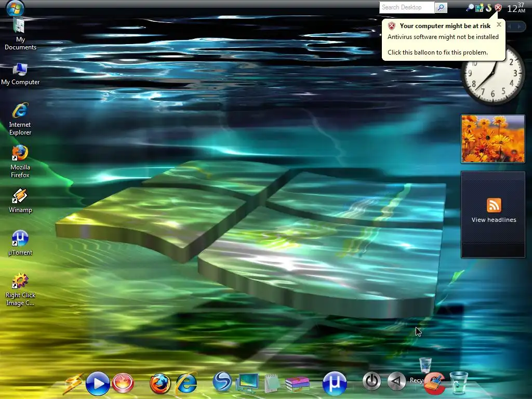Open the red flame burner dock icon
Image resolution: width=532 pixels, height=399 pixels.
[x=123, y=383]
